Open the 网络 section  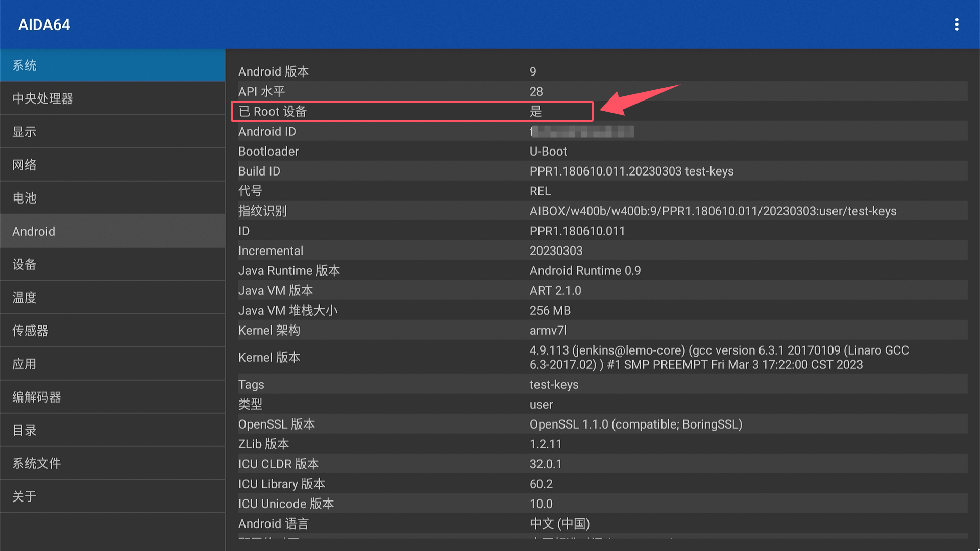tap(112, 165)
